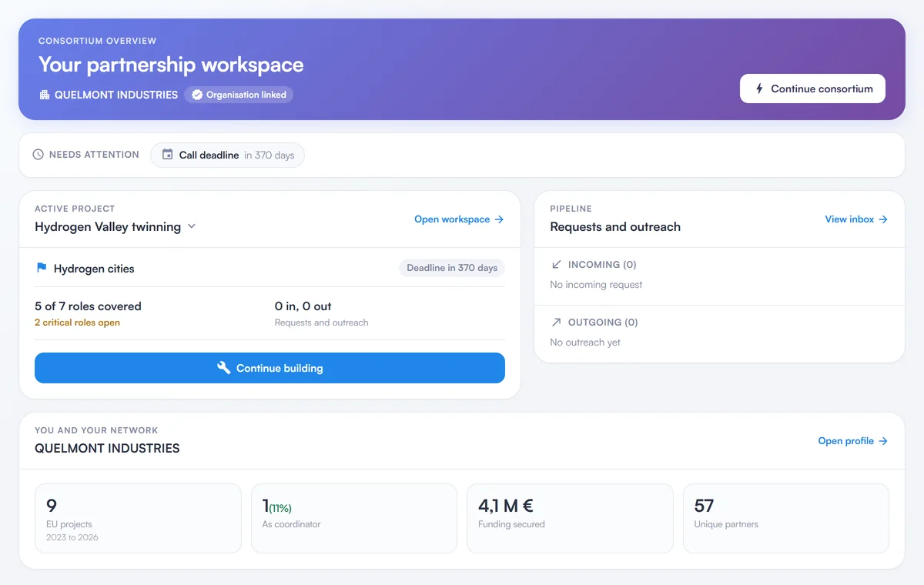Open the Unique partners statistics card

click(786, 518)
